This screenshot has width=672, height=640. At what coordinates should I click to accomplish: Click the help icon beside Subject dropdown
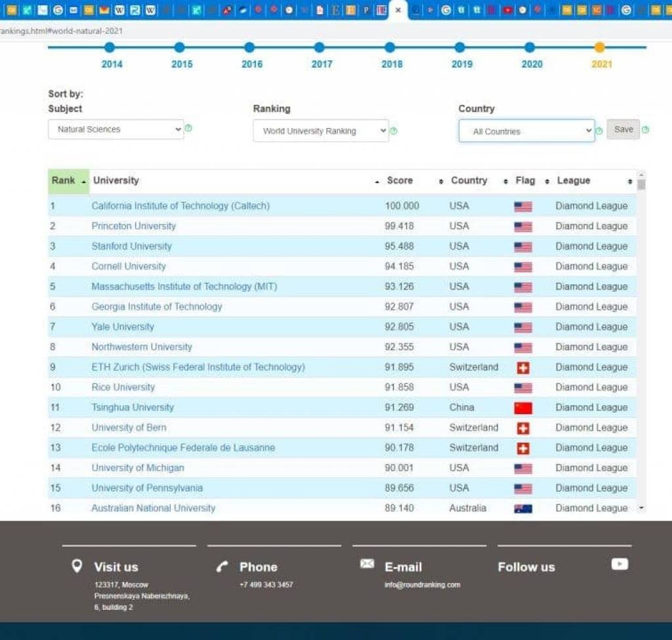(188, 129)
